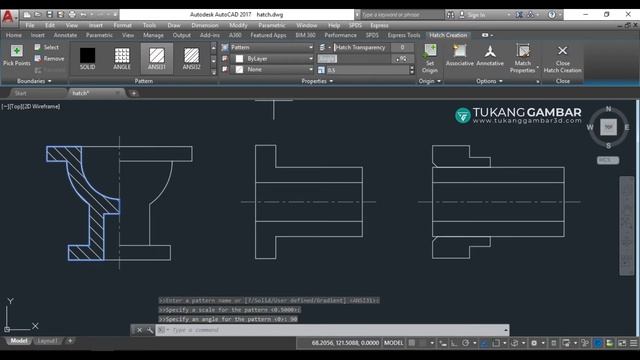Switch to the Annotate ribbon tab

tap(65, 35)
